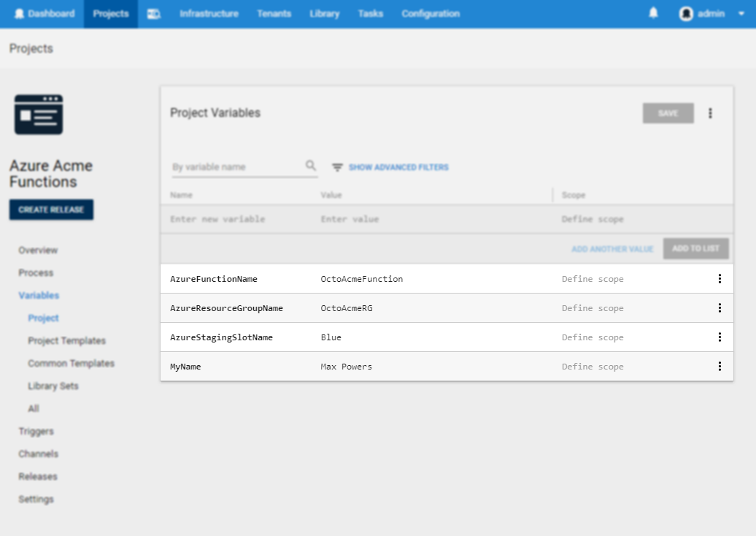Go to the Infrastructure menu
This screenshot has height=536, width=756.
pyautogui.click(x=209, y=14)
